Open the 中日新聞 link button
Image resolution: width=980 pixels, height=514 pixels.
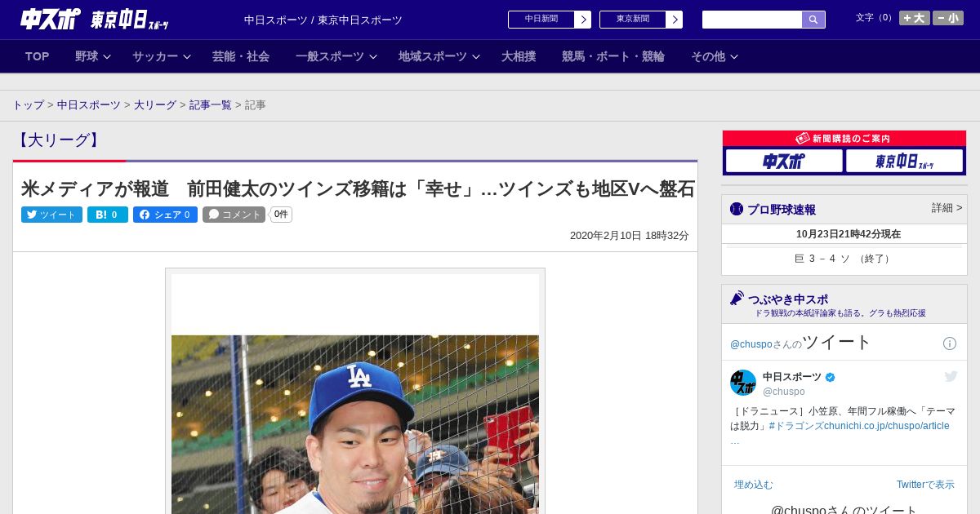[550, 20]
